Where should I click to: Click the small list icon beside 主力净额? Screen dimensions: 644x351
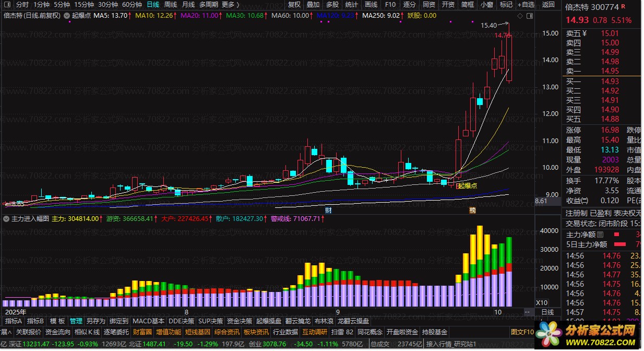point(600,235)
